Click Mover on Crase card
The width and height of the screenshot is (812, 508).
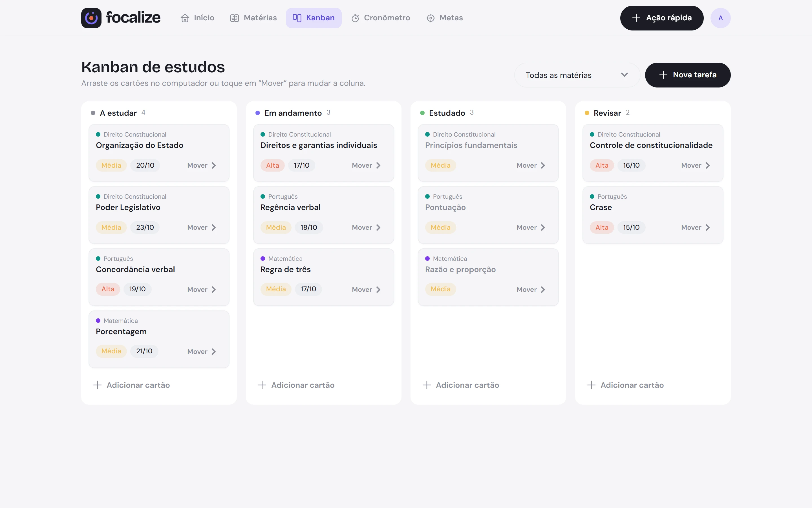(x=696, y=227)
